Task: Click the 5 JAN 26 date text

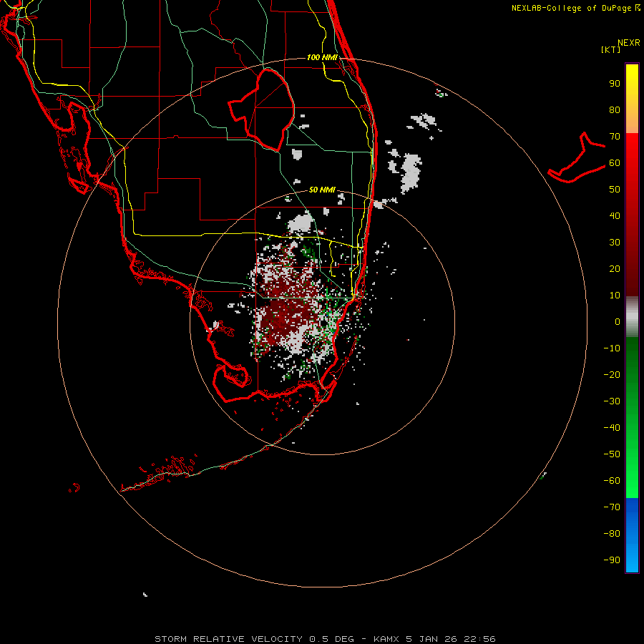Action: click(x=431, y=639)
